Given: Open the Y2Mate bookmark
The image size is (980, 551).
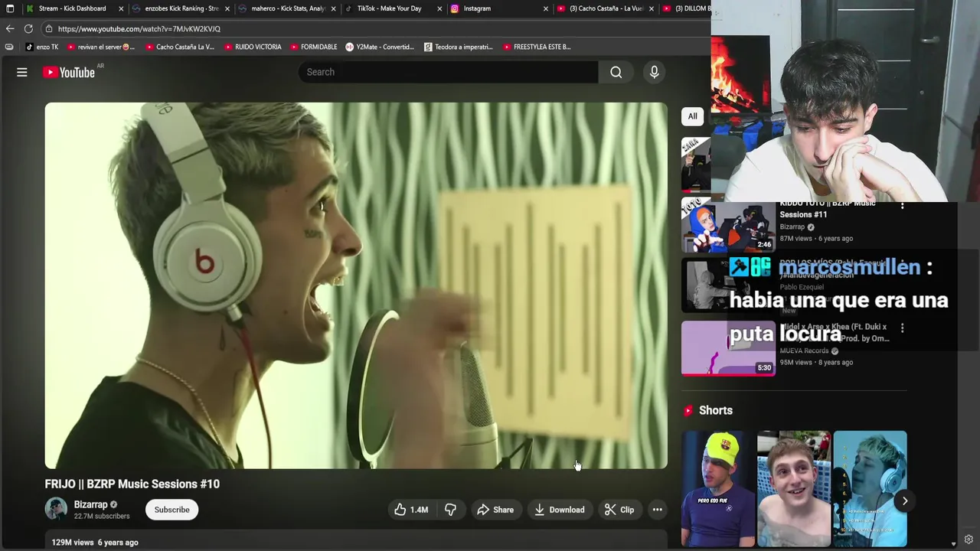Looking at the screenshot, I should click(x=380, y=47).
